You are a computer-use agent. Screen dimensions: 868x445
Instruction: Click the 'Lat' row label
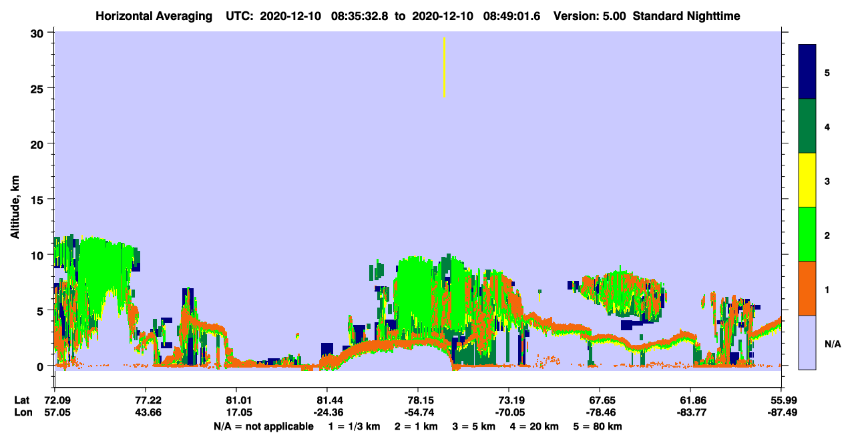[21, 400]
